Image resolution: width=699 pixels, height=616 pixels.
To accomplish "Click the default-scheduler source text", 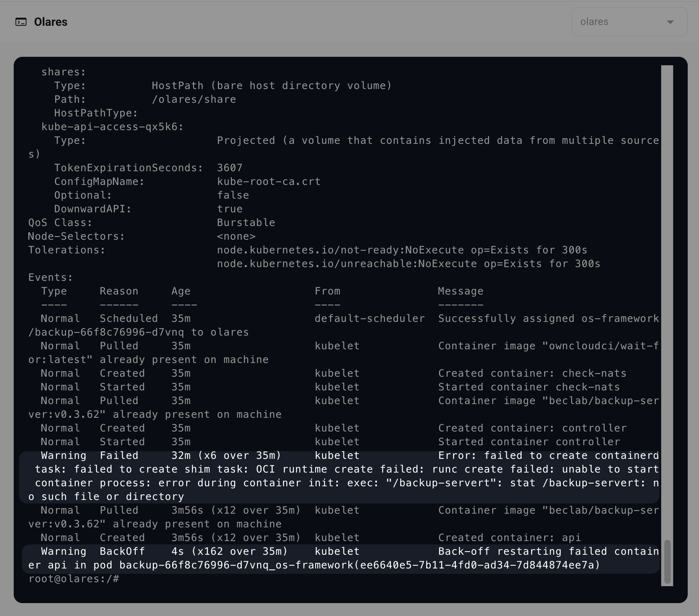I will pyautogui.click(x=370, y=319).
